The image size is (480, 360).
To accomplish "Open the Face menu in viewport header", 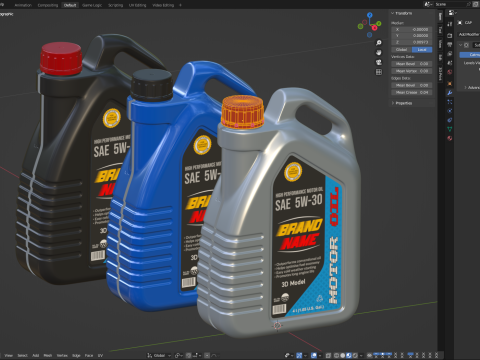I will [89, 355].
